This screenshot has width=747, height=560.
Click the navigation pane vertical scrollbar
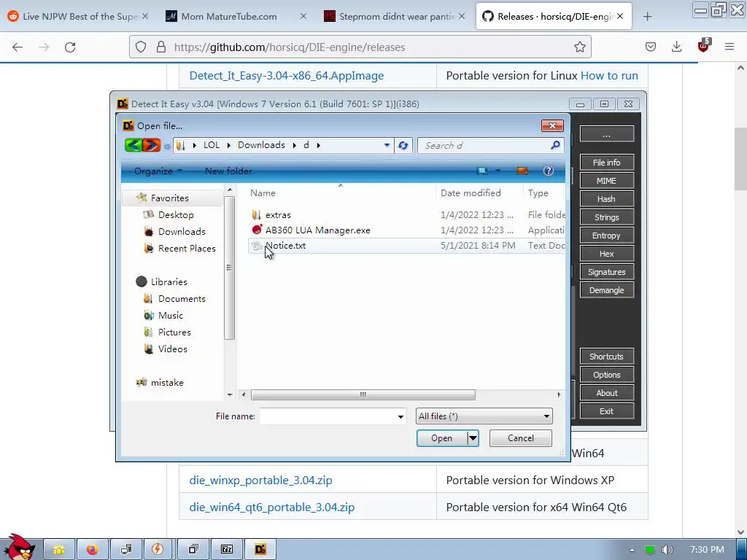[229, 268]
